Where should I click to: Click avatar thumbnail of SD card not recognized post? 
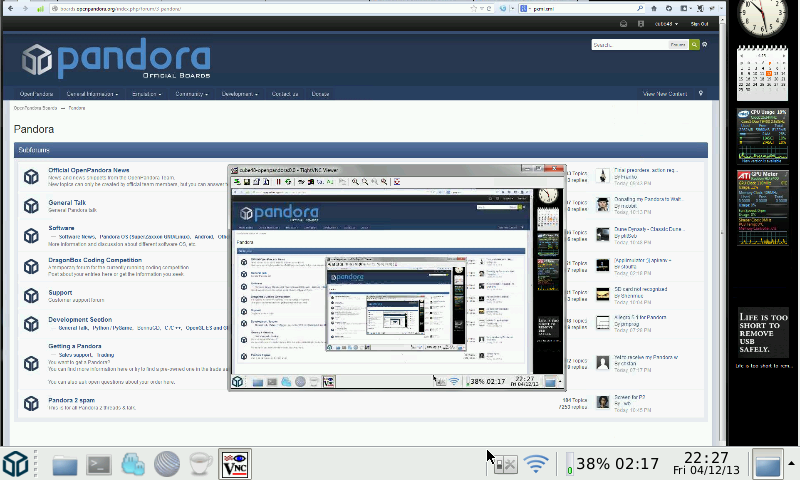603,294
